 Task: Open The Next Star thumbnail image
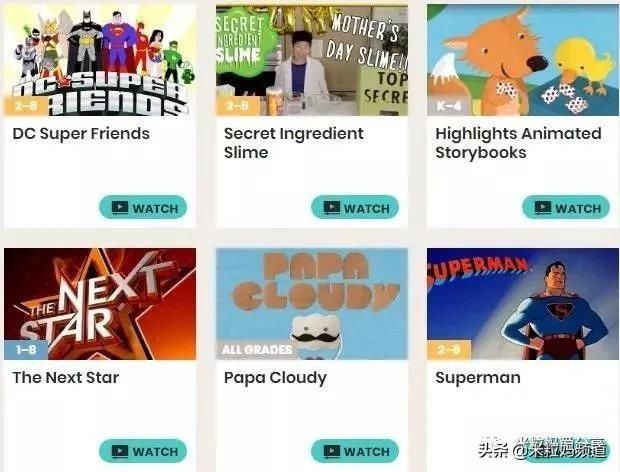[100, 304]
